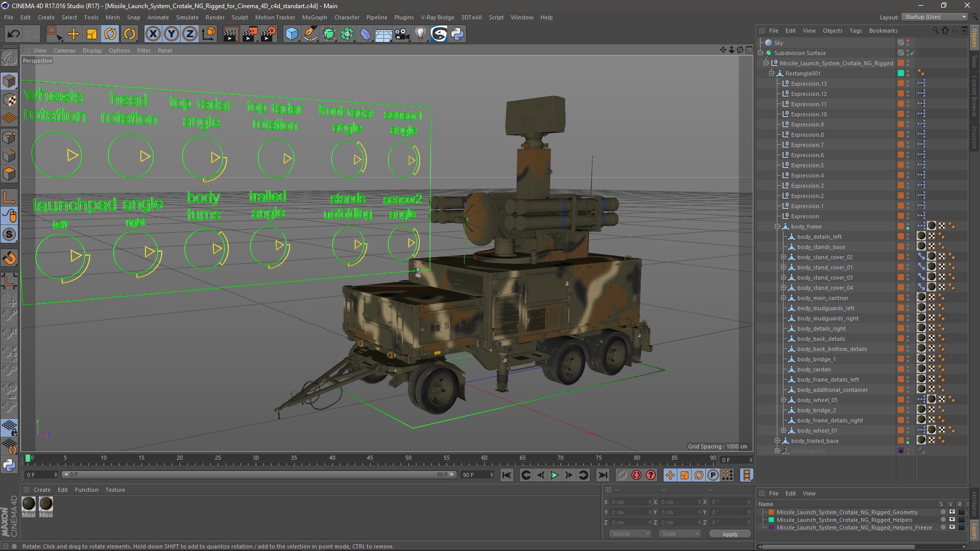Go to start of animation
Image resolution: width=980 pixels, height=551 pixels.
coord(506,475)
